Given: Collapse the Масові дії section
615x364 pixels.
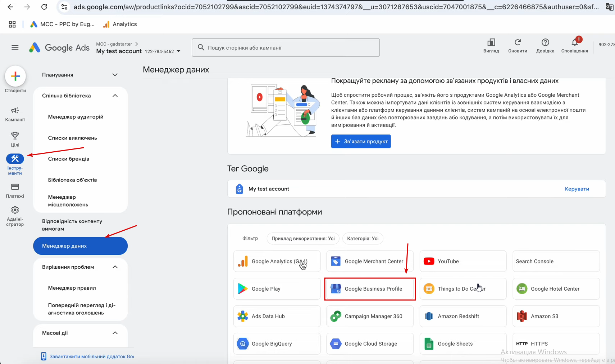Looking at the screenshot, I should [x=115, y=333].
